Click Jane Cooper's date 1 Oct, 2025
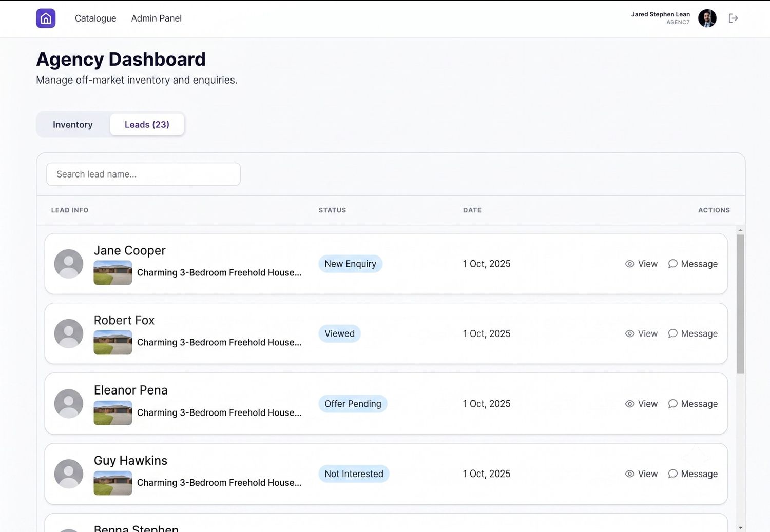The width and height of the screenshot is (770, 532). coord(487,264)
